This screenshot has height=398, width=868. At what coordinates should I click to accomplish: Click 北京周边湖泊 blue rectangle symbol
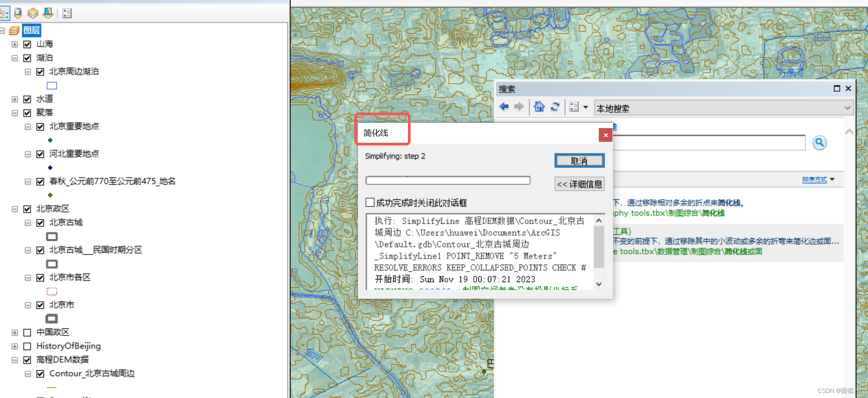coord(52,86)
